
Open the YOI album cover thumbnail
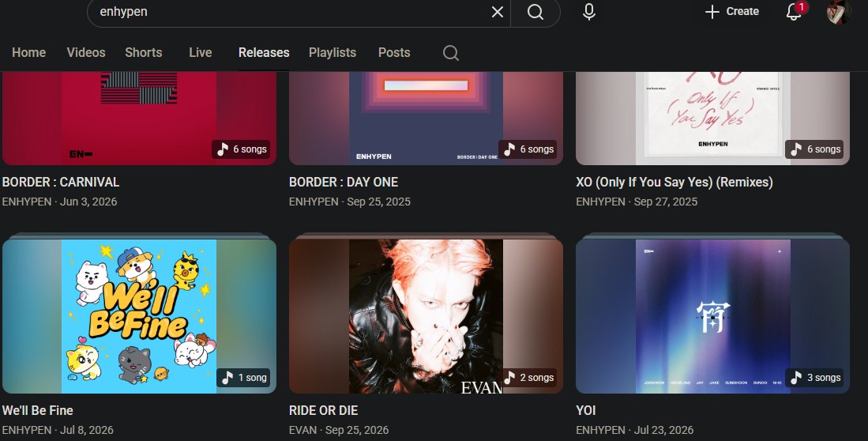pos(712,316)
